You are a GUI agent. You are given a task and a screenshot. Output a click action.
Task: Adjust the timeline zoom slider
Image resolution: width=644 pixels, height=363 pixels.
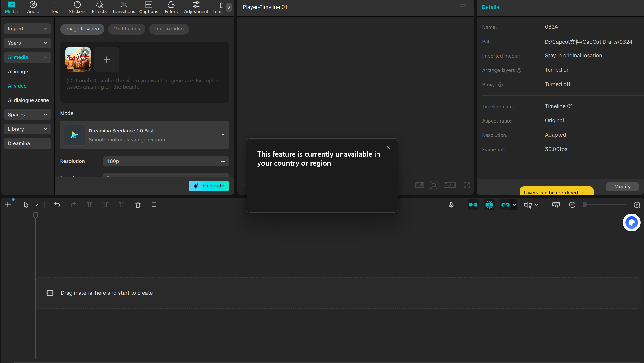tap(585, 205)
